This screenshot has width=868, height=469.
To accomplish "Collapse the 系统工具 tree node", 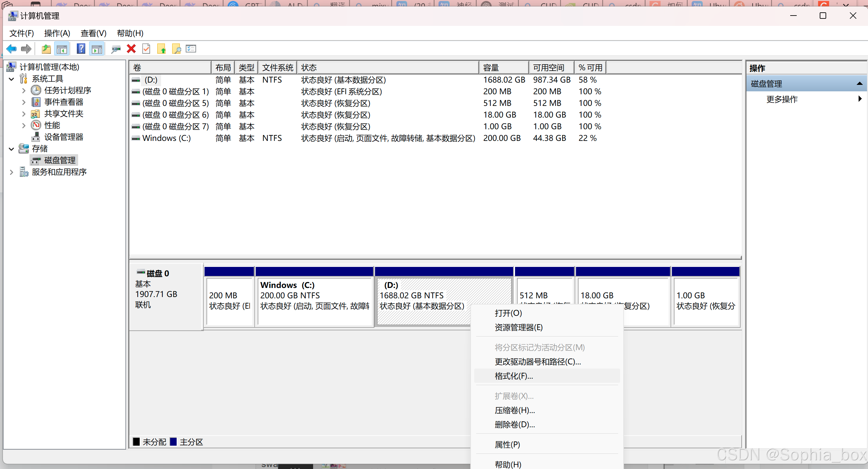I will point(11,79).
